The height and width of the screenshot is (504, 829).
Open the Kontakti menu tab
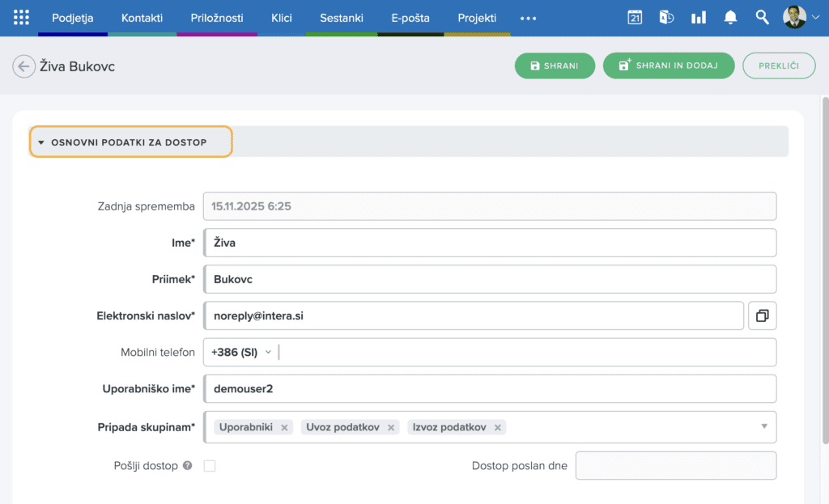click(x=142, y=18)
